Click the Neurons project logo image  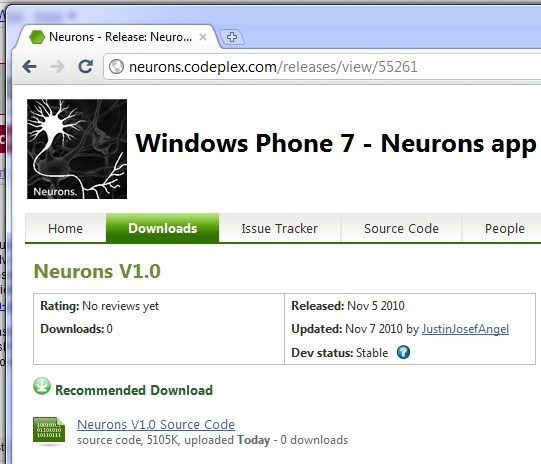(x=77, y=149)
